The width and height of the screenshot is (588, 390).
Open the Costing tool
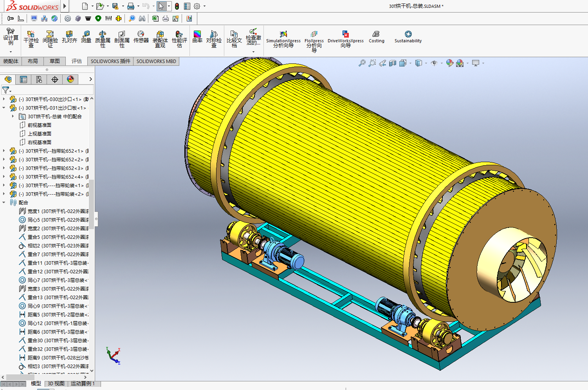pos(377,37)
